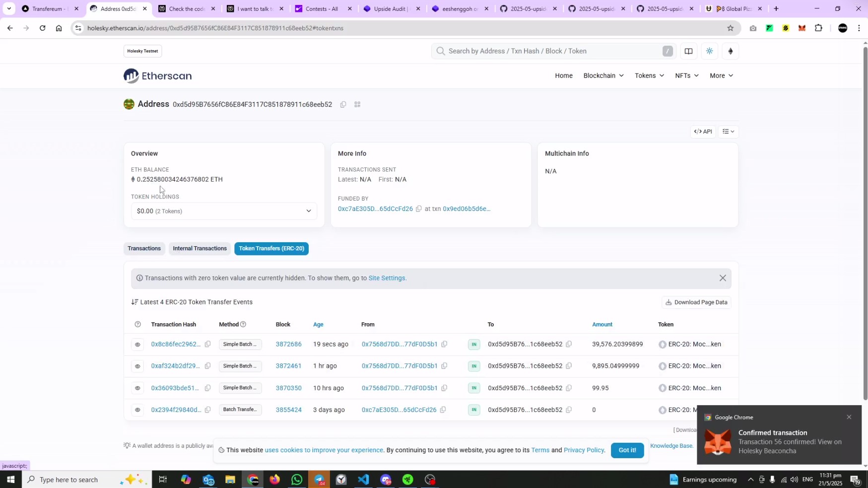The width and height of the screenshot is (868, 488).
Task: Click Home in the navigation bar
Action: click(564, 75)
